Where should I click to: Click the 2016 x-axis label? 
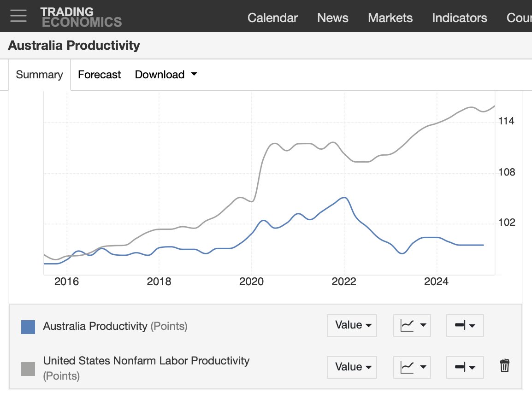pyautogui.click(x=66, y=282)
